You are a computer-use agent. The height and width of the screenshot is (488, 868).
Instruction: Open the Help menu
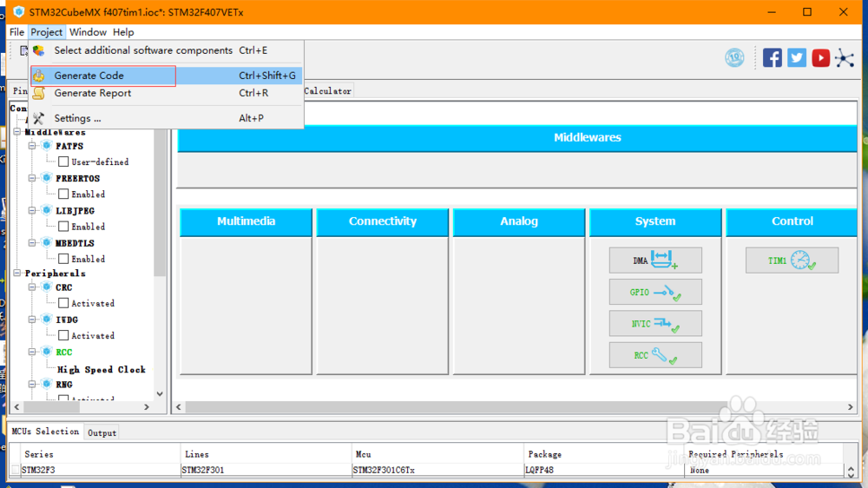(x=123, y=32)
